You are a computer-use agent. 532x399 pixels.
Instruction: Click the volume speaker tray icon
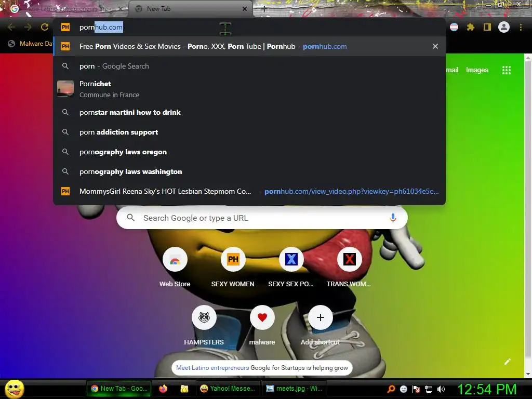(x=441, y=389)
